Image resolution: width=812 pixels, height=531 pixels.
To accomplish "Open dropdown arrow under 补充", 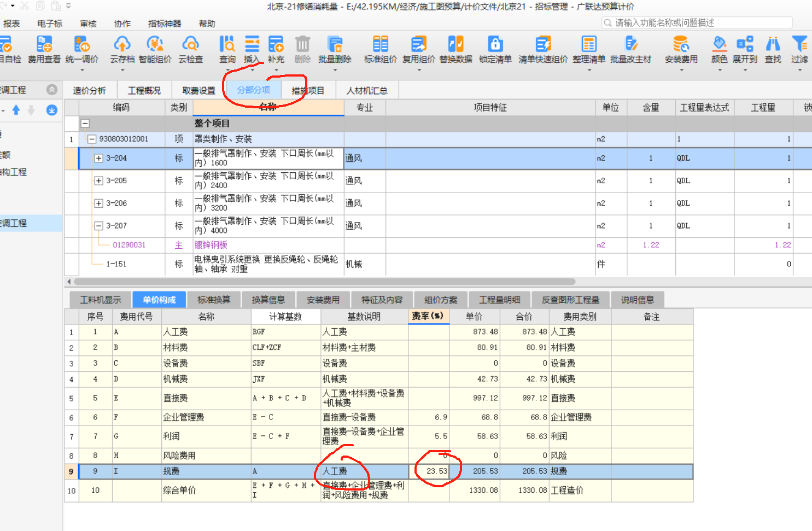I will 276,70.
